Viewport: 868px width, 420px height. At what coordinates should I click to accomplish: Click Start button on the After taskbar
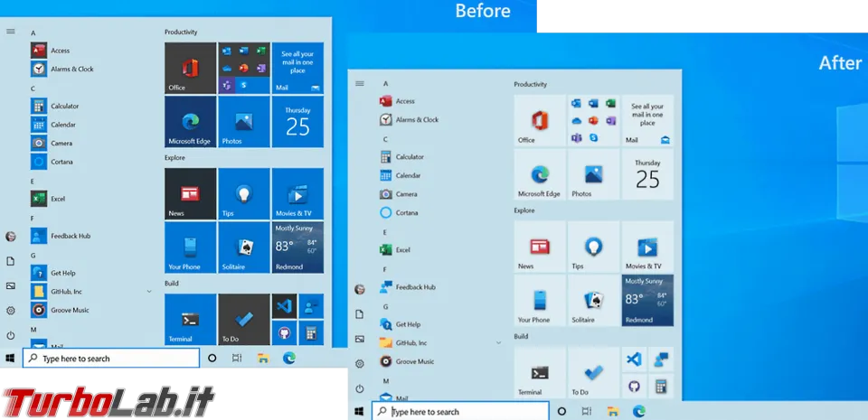[x=359, y=411]
